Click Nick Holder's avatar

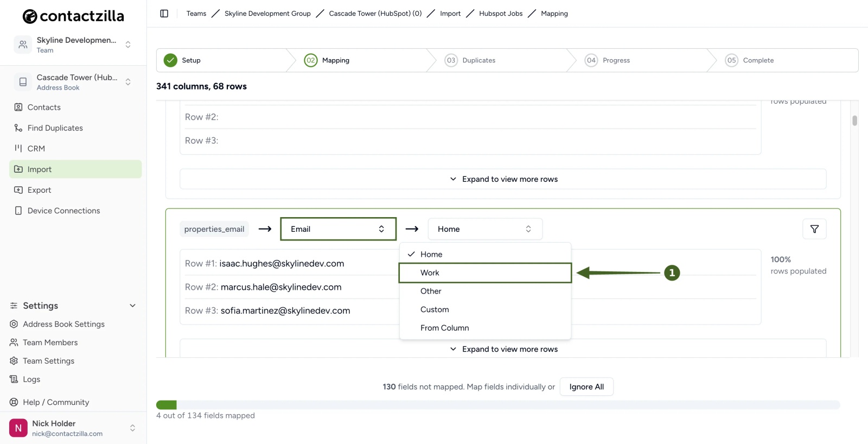click(18, 428)
